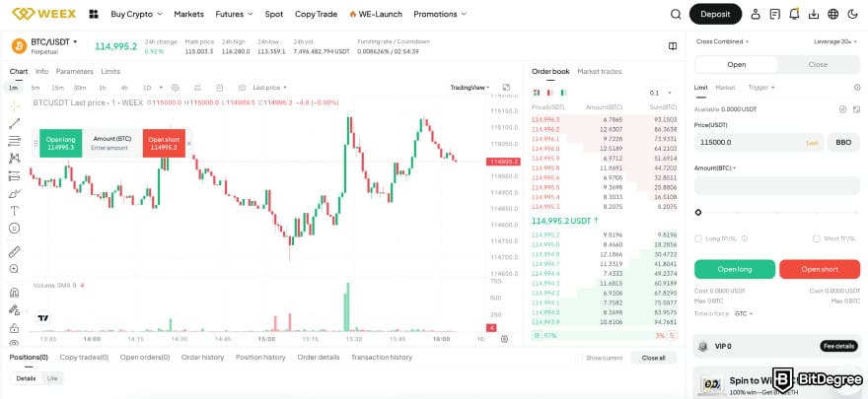Click the zoom in tool
The height and width of the screenshot is (399, 868).
15,269
